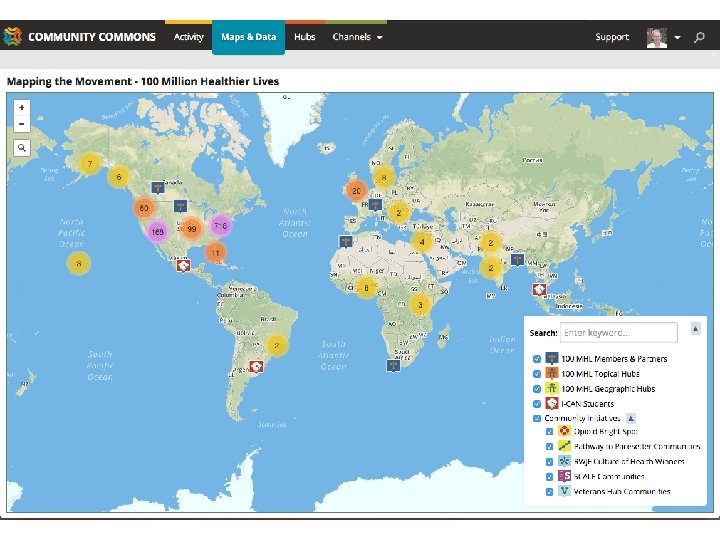This screenshot has height=540, width=720.
Task: Click the user avatar photo
Action: click(657, 38)
